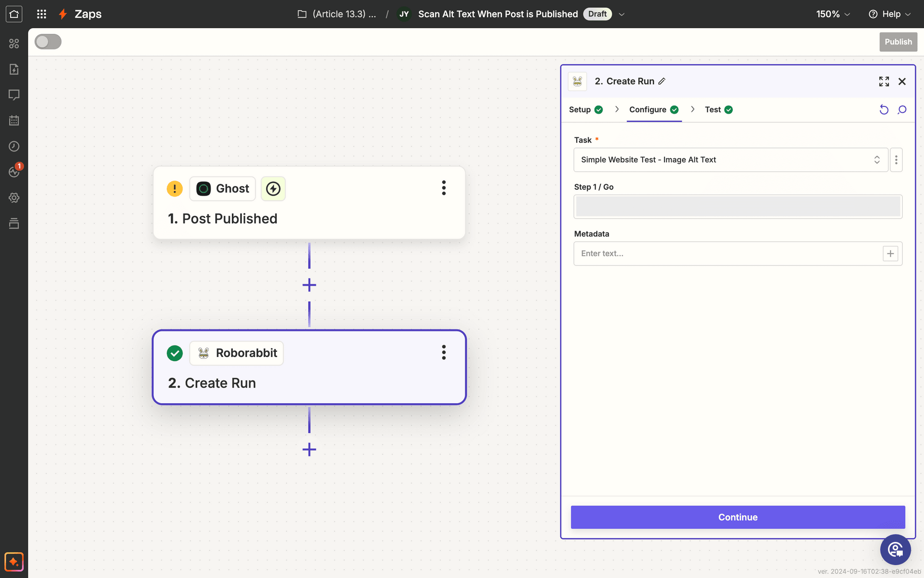Click the Zap name title text
This screenshot has height=578, width=924.
498,14
